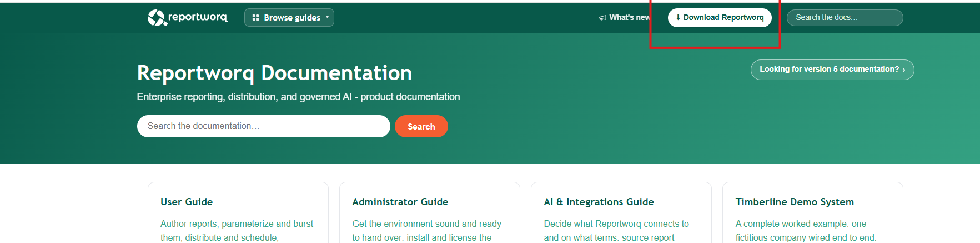Click the orange Search button
The height and width of the screenshot is (243, 980).
point(421,126)
